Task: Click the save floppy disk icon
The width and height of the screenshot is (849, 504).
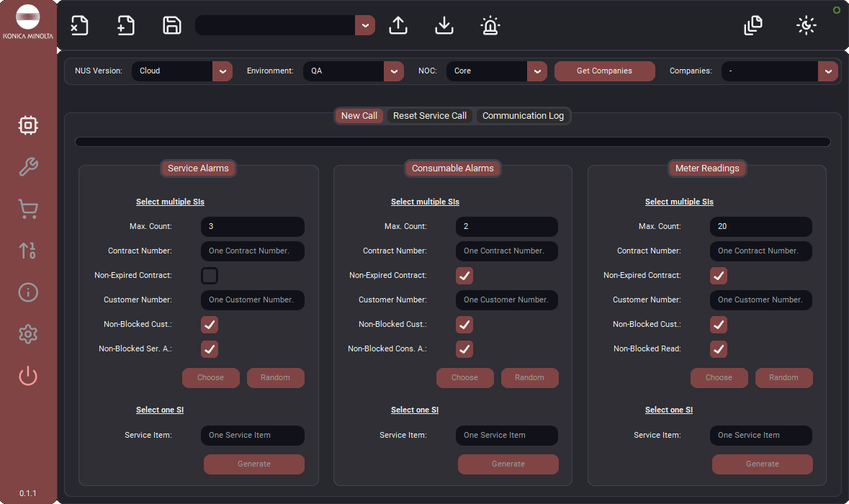Action: [172, 25]
